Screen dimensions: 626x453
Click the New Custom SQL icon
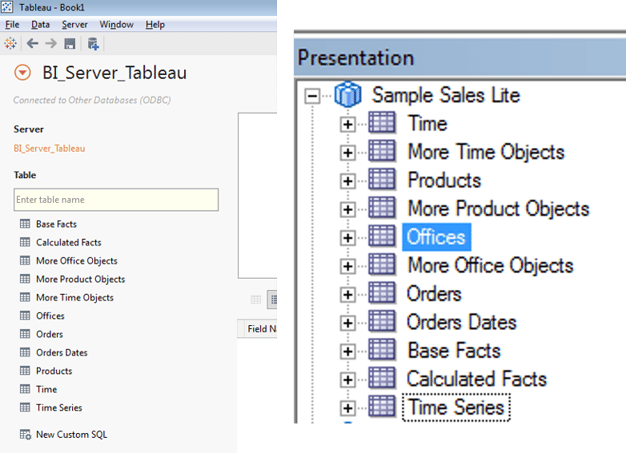tap(25, 434)
